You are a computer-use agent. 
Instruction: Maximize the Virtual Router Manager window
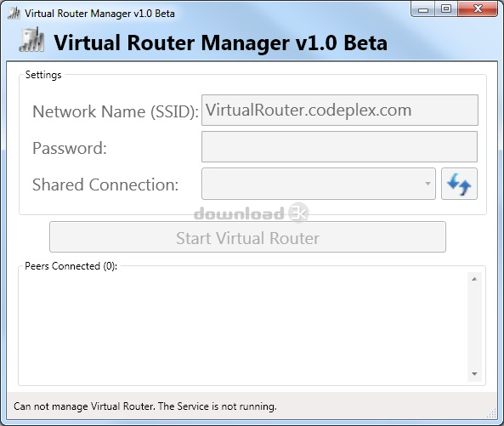[446, 9]
